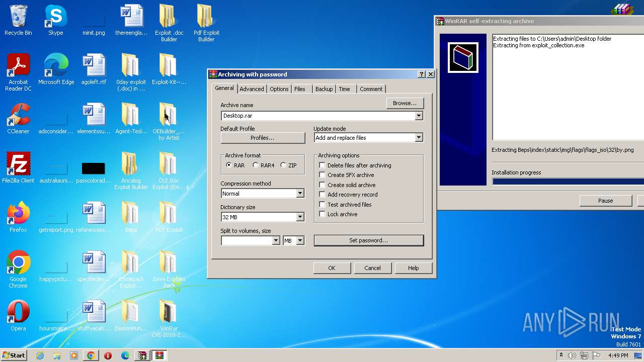Select the agoleft.rtf document icon
Image resolution: width=644 pixels, height=362 pixels.
[x=94, y=69]
